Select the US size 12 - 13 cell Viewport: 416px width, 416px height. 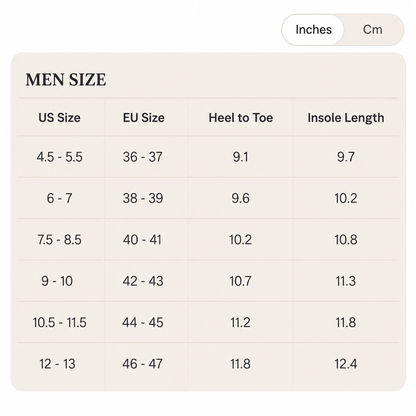(x=57, y=364)
